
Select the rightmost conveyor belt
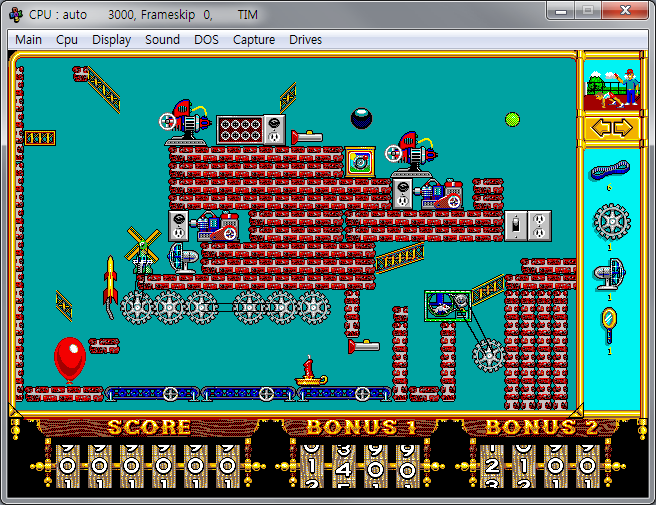click(x=344, y=394)
